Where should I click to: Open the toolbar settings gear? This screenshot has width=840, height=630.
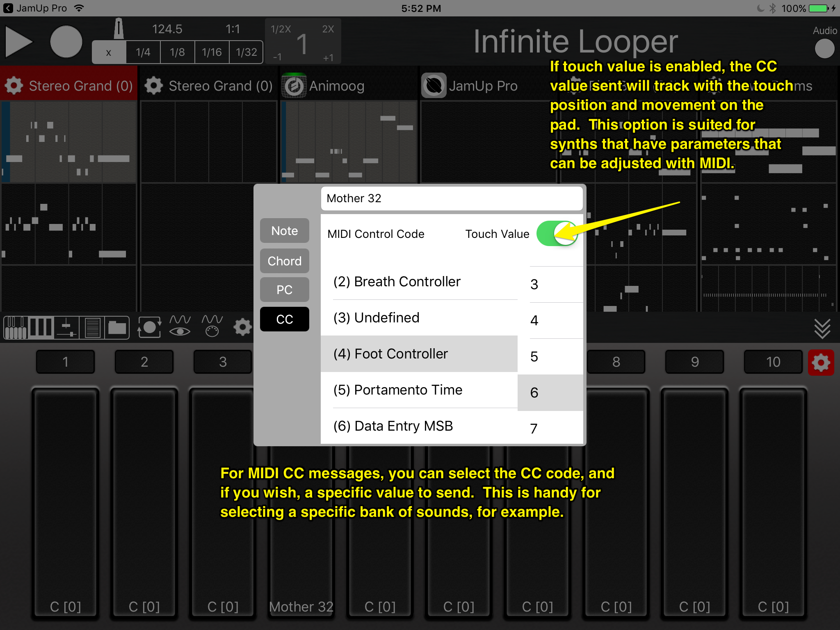click(242, 327)
